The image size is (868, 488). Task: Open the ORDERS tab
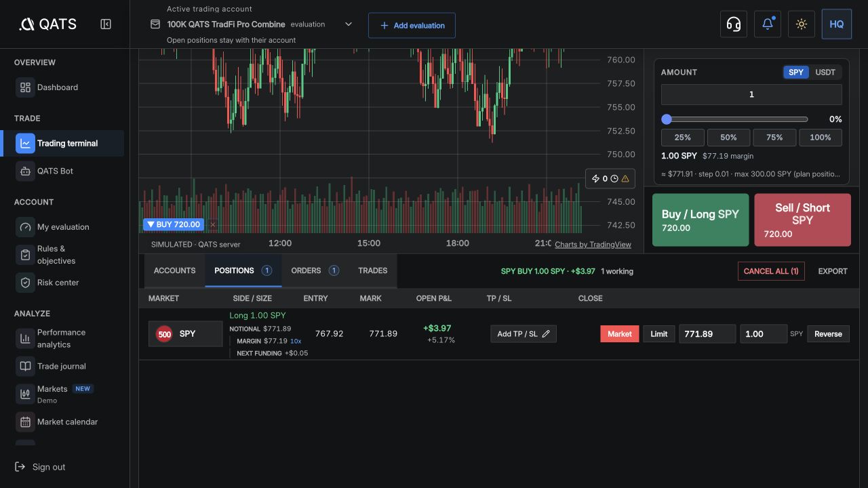[x=315, y=270]
